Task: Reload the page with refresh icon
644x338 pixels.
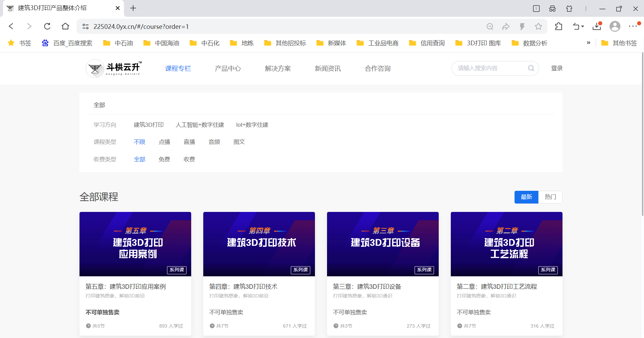Action: click(x=47, y=26)
